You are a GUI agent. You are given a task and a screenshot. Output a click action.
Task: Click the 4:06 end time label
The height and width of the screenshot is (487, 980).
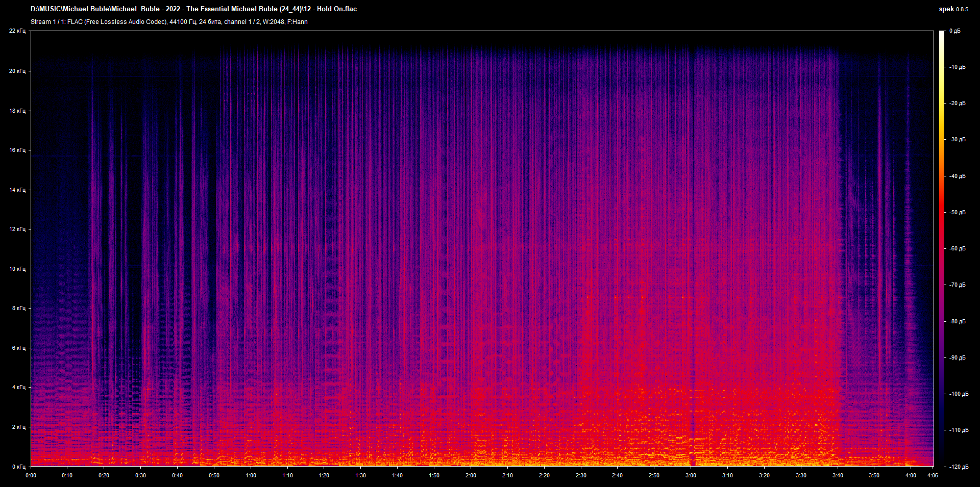click(x=933, y=476)
